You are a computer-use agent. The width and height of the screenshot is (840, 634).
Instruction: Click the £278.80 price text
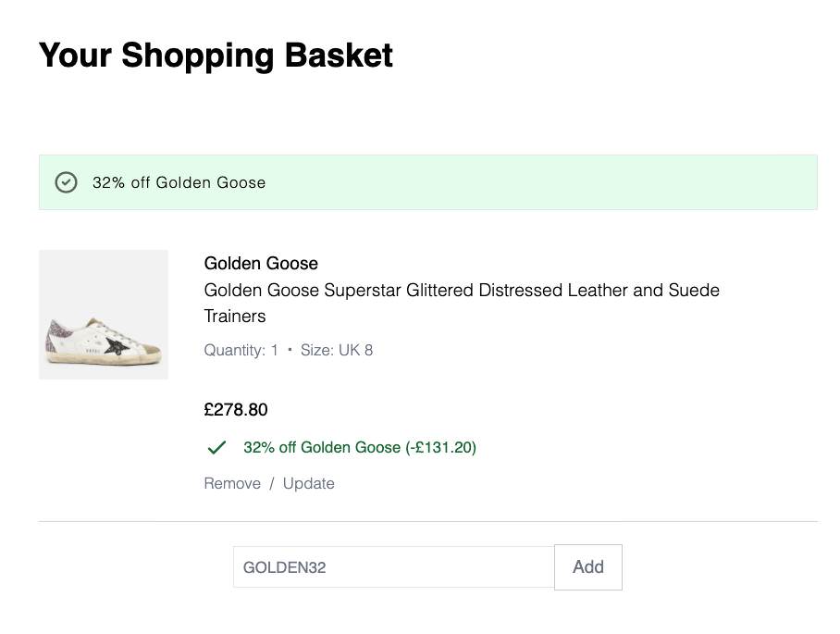click(236, 410)
